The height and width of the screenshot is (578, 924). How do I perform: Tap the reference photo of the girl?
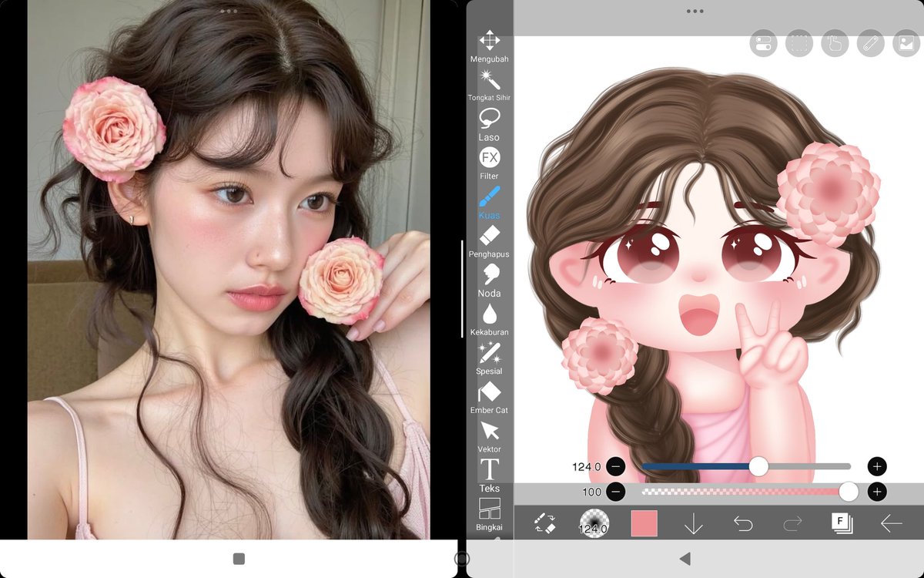pos(229,270)
